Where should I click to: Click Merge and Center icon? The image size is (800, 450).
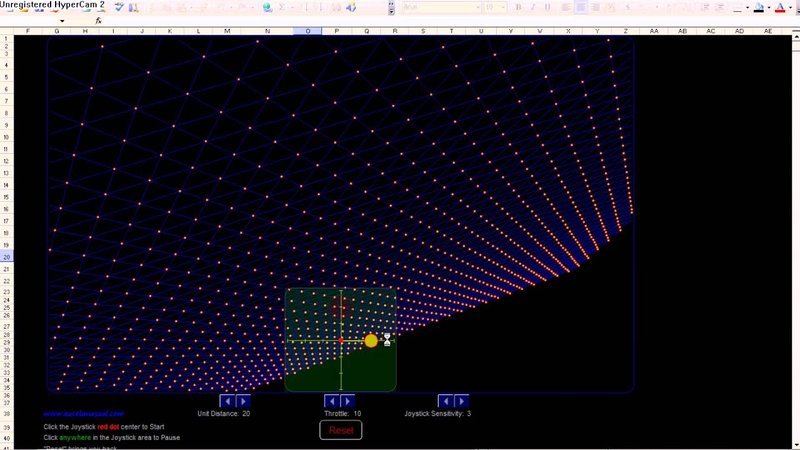tap(610, 7)
